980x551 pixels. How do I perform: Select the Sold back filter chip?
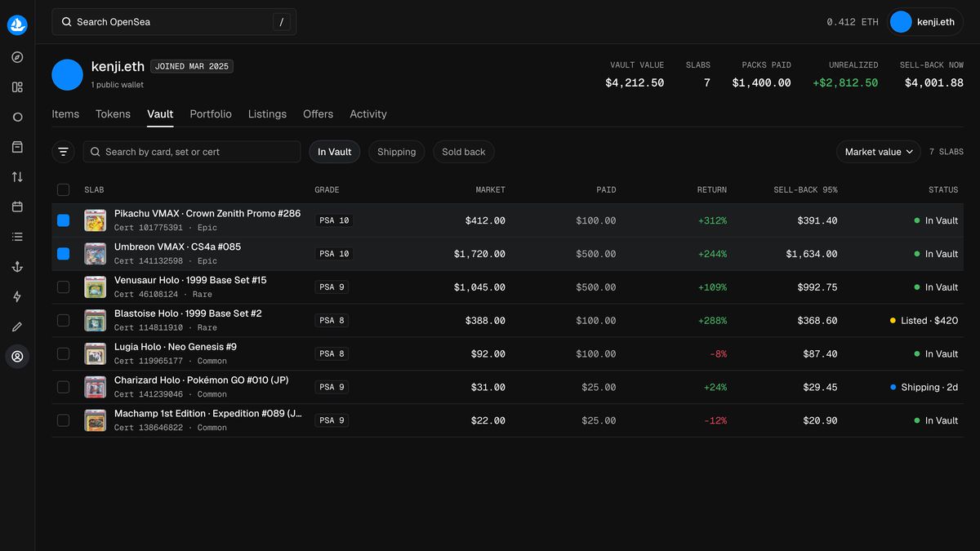tap(464, 152)
